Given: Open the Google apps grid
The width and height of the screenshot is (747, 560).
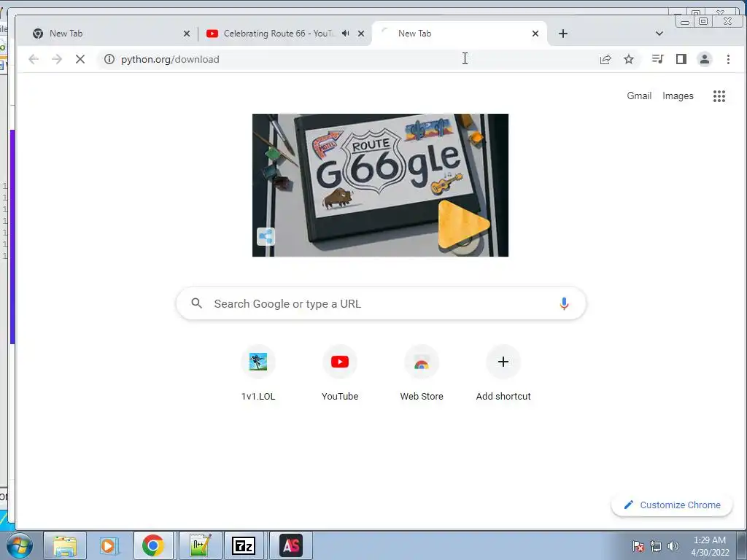Looking at the screenshot, I should coord(719,96).
